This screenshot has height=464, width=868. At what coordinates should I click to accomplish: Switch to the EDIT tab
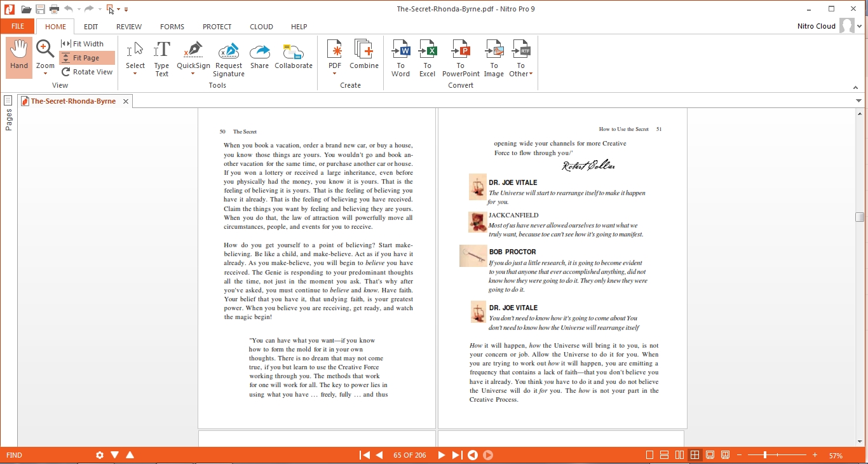tap(91, 27)
